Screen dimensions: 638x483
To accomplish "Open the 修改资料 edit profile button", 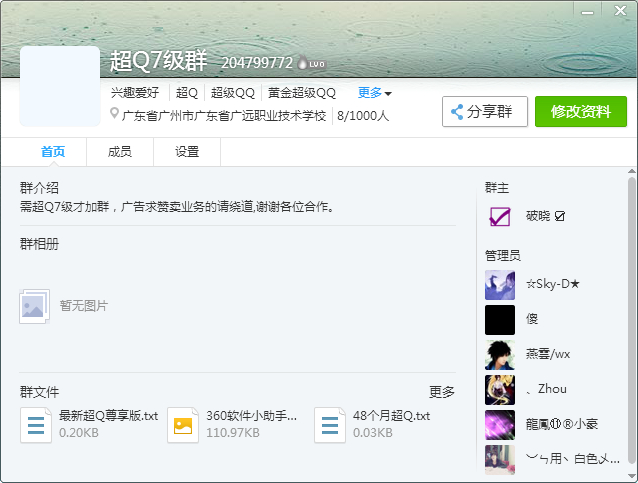I will [x=581, y=111].
